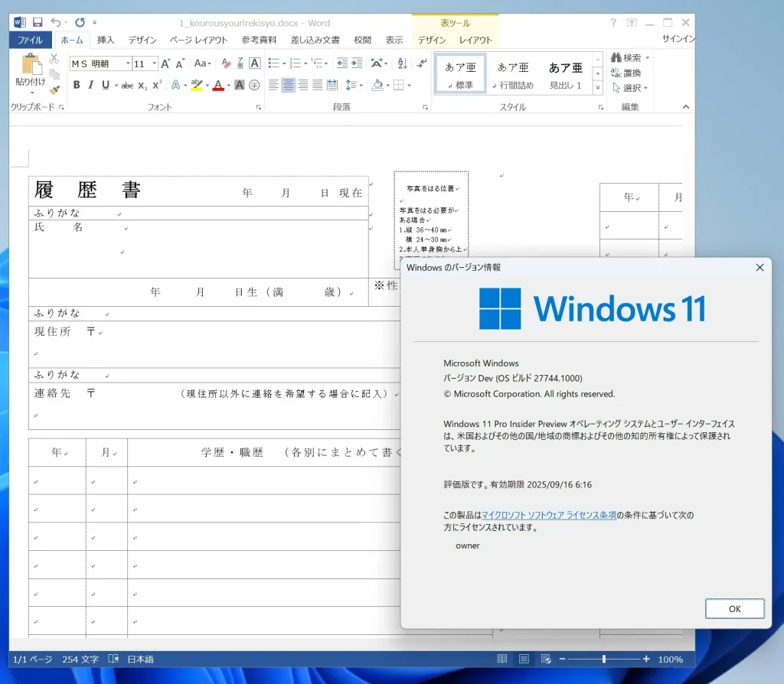784x684 pixels.
Task: Click the Clear Formatting eraser icon
Action: point(226,64)
